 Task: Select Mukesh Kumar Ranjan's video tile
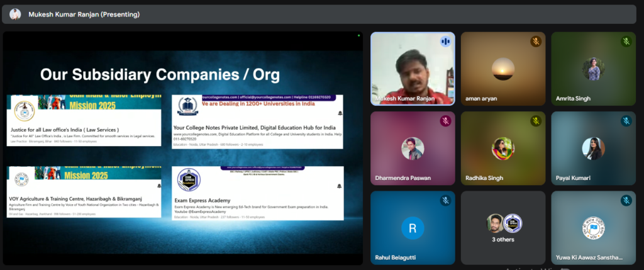tap(413, 69)
